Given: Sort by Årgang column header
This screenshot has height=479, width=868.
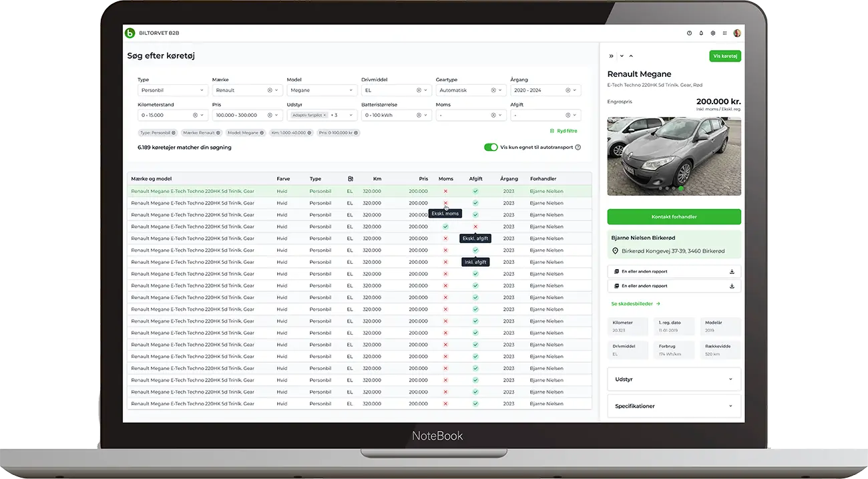Looking at the screenshot, I should tap(509, 179).
